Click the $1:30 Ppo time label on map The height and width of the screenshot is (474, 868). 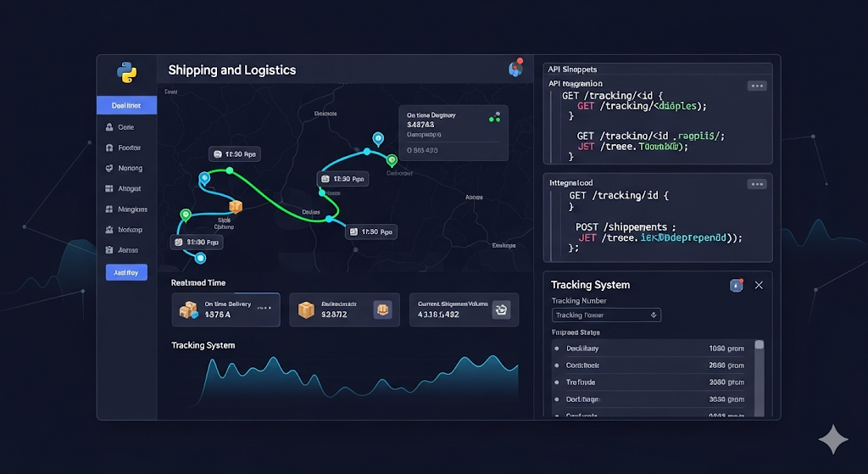coord(197,243)
